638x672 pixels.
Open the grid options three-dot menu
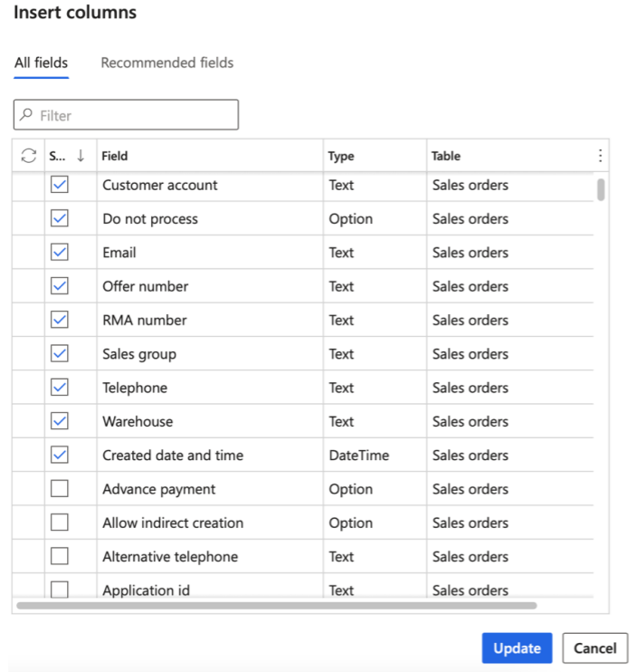tap(599, 156)
